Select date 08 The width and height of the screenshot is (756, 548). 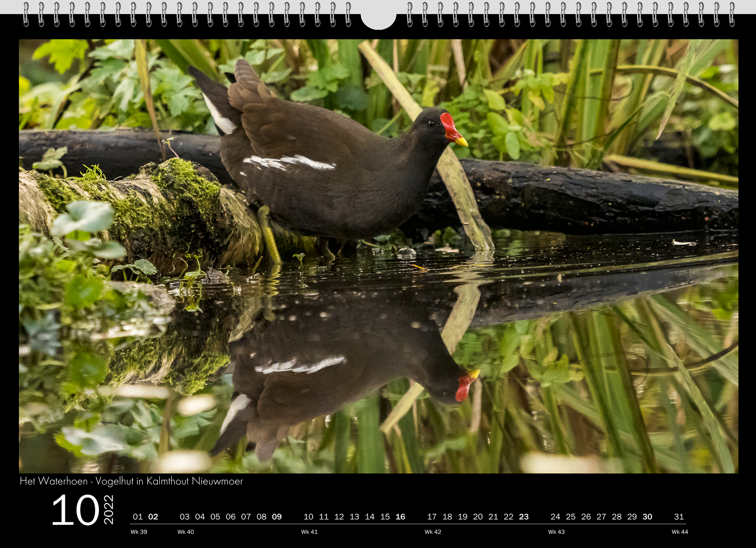click(x=261, y=517)
